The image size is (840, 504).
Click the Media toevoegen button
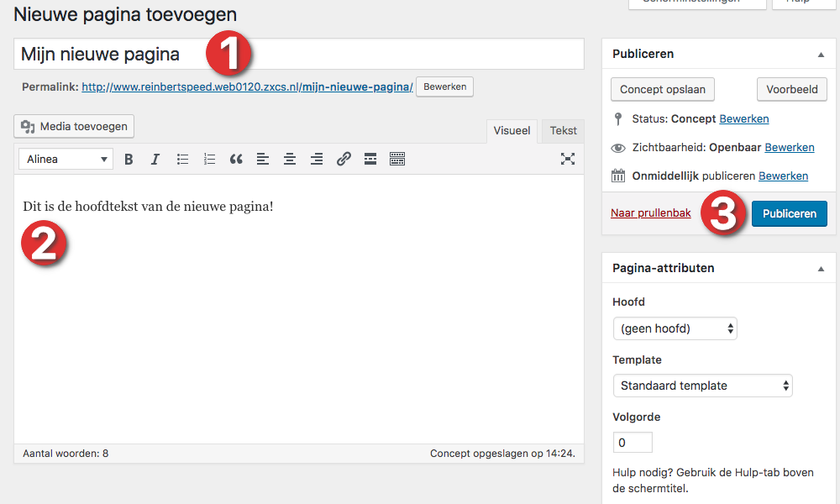click(x=75, y=127)
